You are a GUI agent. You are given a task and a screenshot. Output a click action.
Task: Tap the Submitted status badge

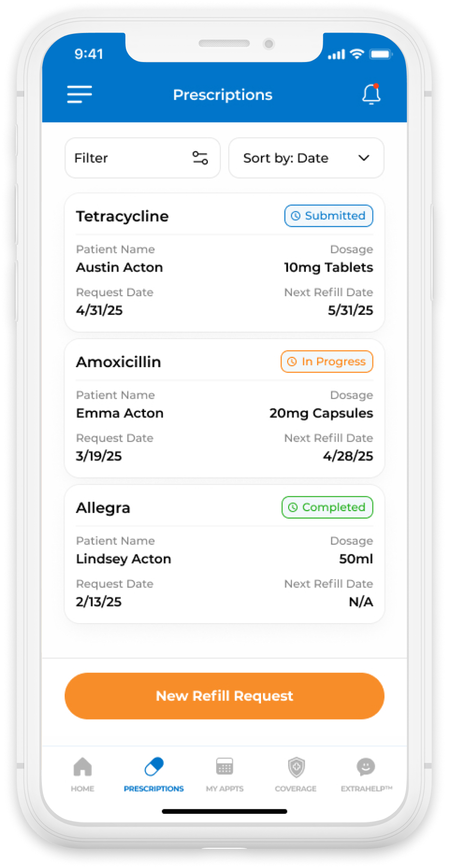tap(329, 216)
